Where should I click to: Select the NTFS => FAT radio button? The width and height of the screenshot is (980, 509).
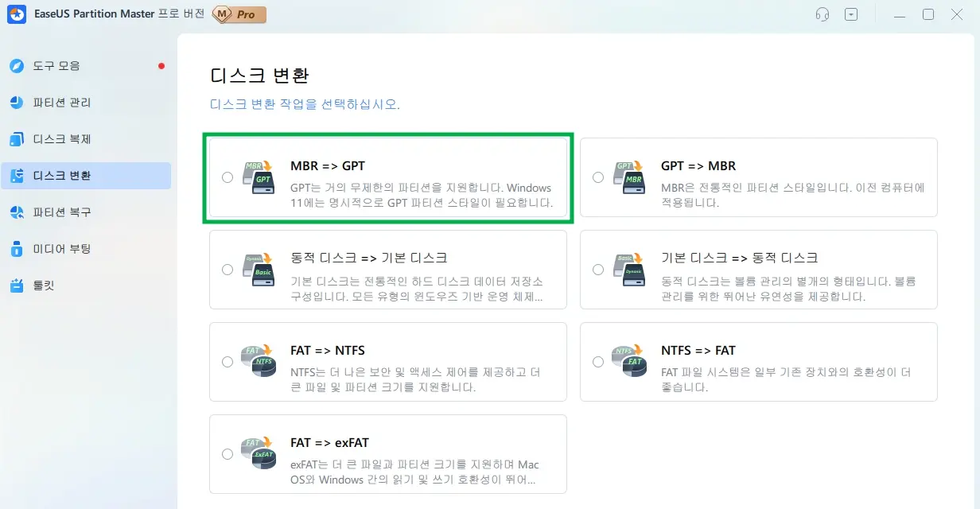coord(598,361)
